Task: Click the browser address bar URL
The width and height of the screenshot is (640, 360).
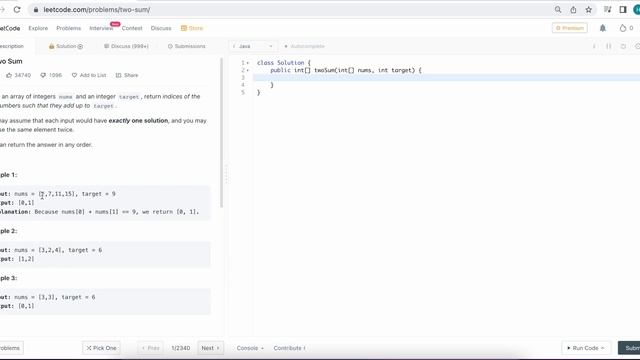Action: tap(97, 9)
